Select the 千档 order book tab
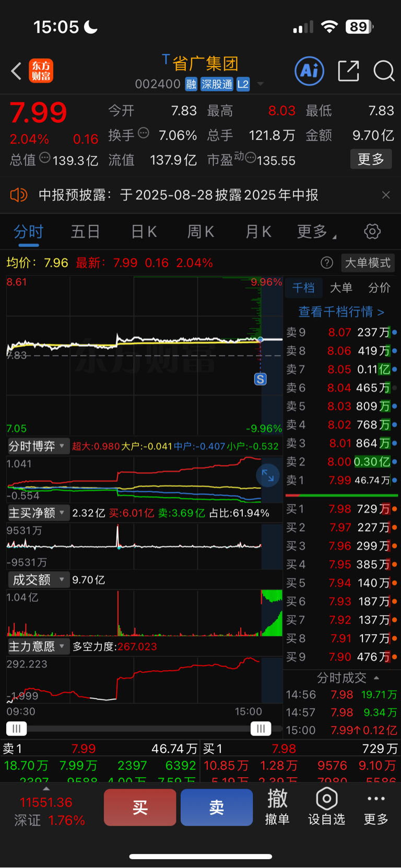Viewport: 401px width, 868px height. (303, 288)
